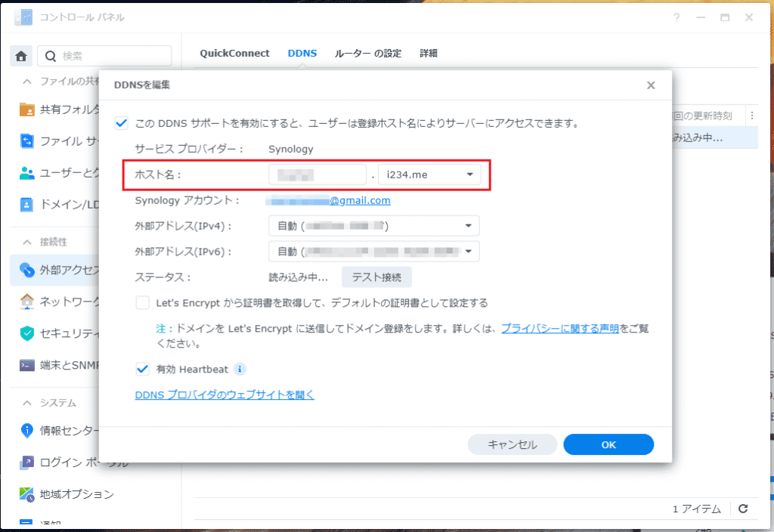
Task: Go to Control Panel home icon
Action: [21, 56]
